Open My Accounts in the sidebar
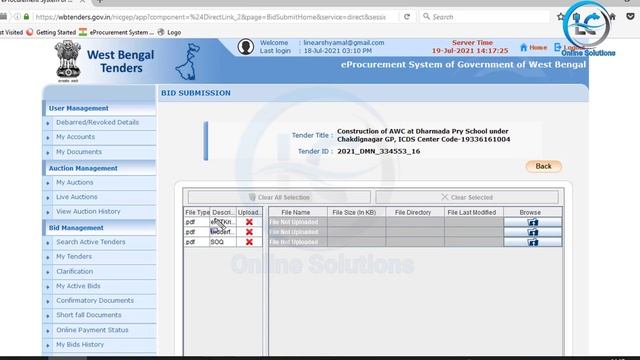 tap(76, 137)
